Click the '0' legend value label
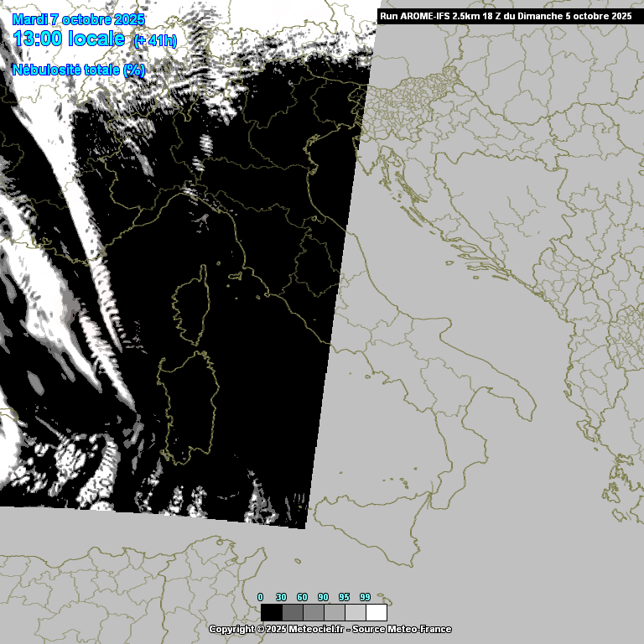This screenshot has height=644, width=644. tap(261, 597)
